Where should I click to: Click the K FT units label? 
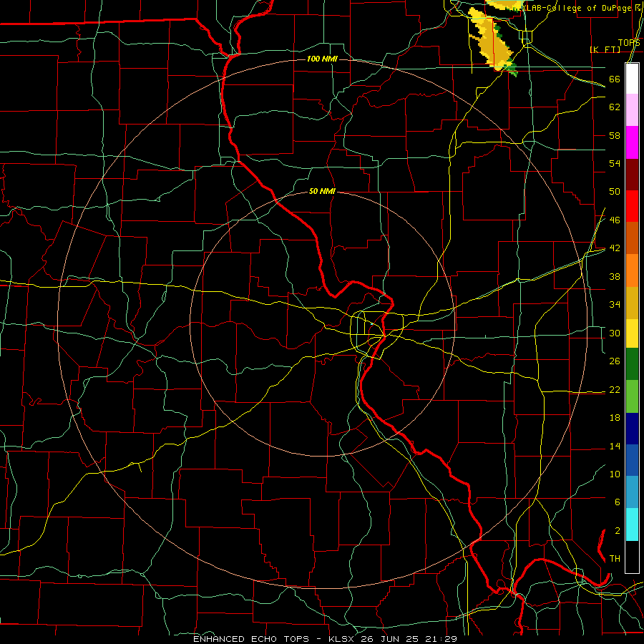605,49
